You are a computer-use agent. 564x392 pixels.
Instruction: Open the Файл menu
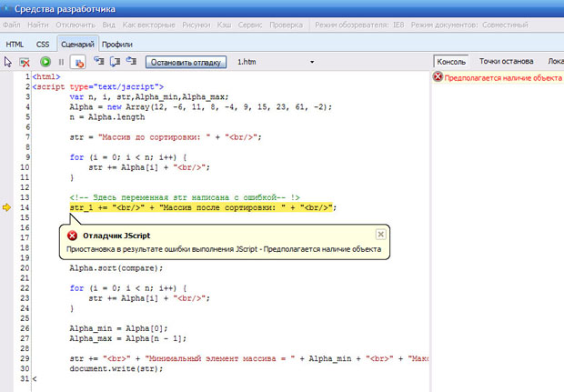click(12, 25)
